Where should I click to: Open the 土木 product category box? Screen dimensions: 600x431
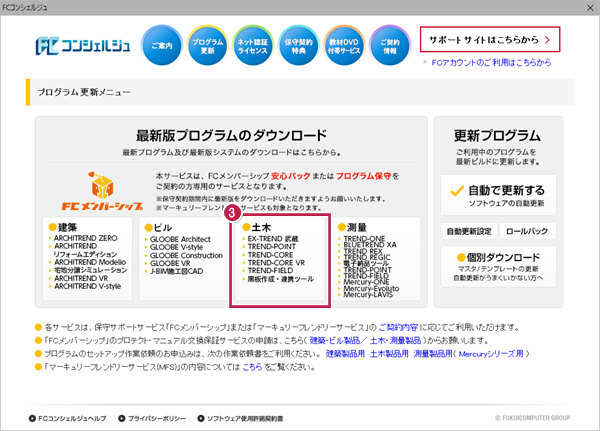click(x=280, y=259)
